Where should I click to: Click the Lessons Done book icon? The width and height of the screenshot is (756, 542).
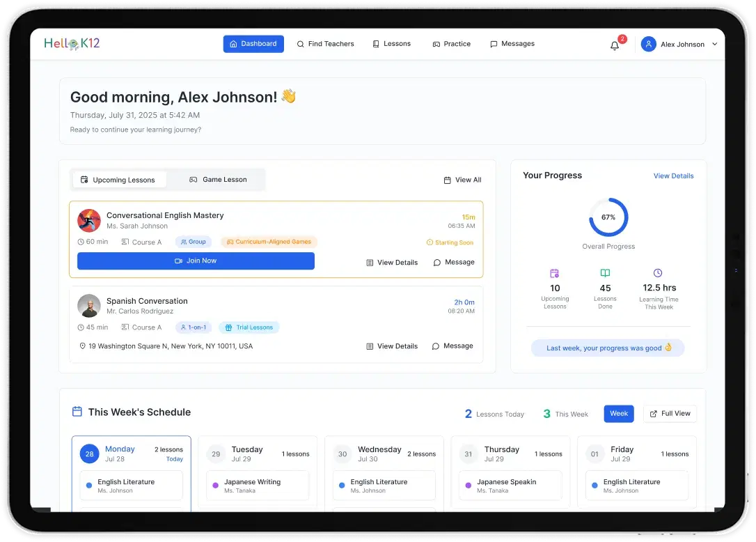point(605,273)
